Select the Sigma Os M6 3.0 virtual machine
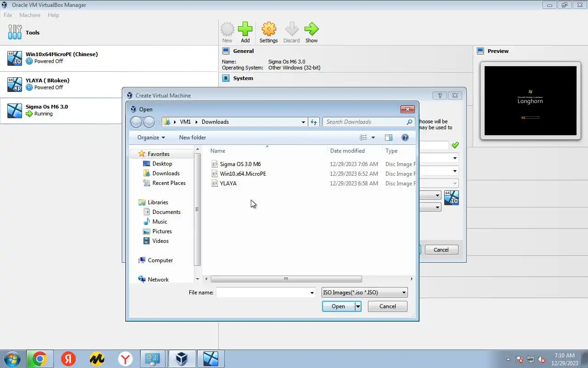The height and width of the screenshot is (368, 588). point(109,111)
